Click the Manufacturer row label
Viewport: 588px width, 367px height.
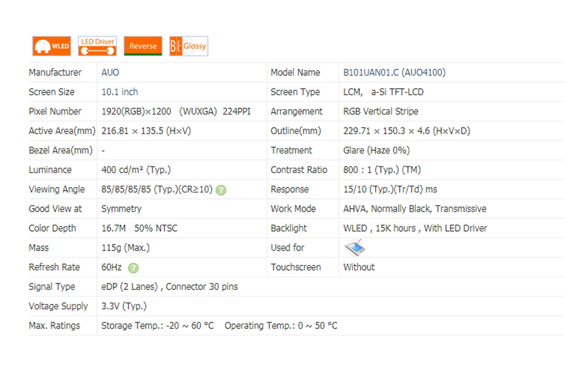[55, 72]
